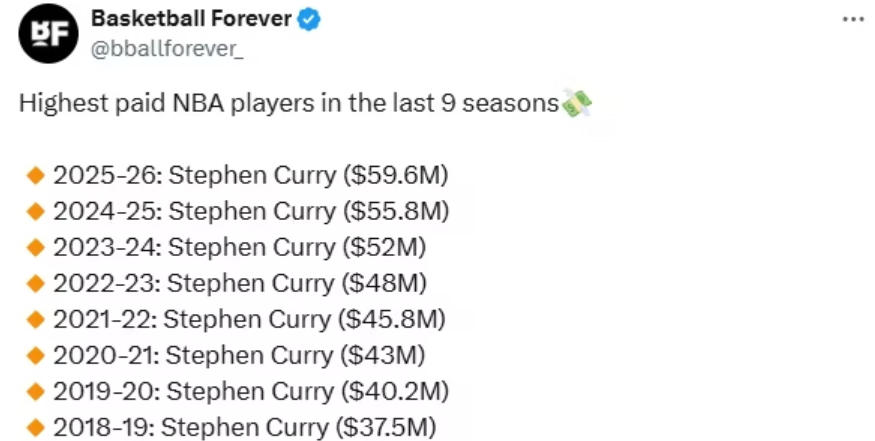This screenshot has width=875, height=441.
Task: Click the orange diamond beside 2025-26
Action: click(x=36, y=176)
